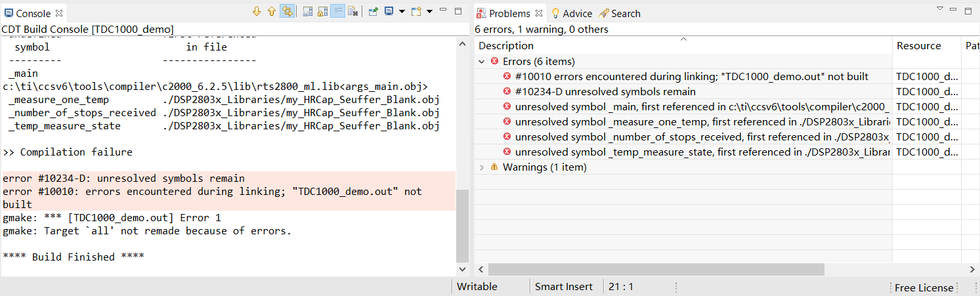Expand the Warnings (1 item) group

[x=482, y=167]
